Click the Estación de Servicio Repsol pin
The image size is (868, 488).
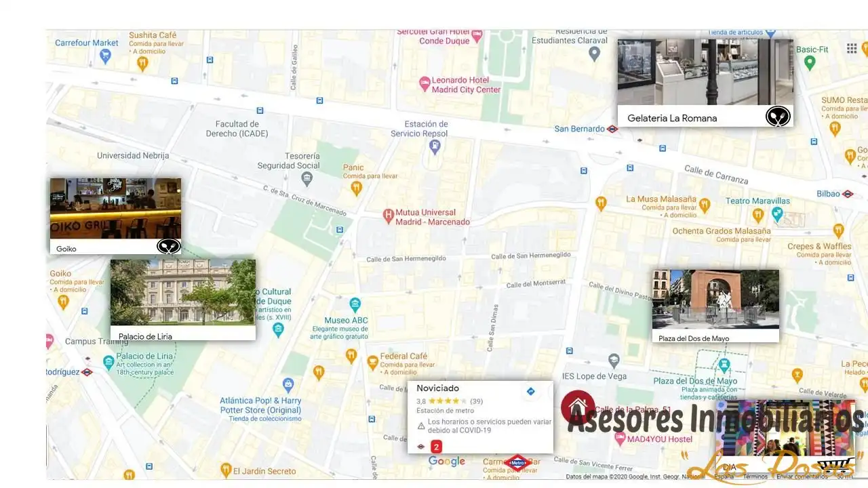click(x=435, y=146)
